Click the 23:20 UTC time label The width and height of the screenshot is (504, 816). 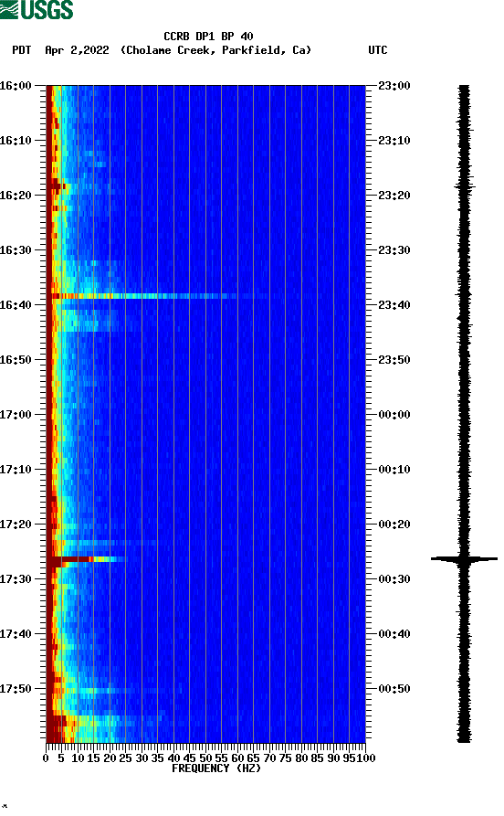click(394, 196)
